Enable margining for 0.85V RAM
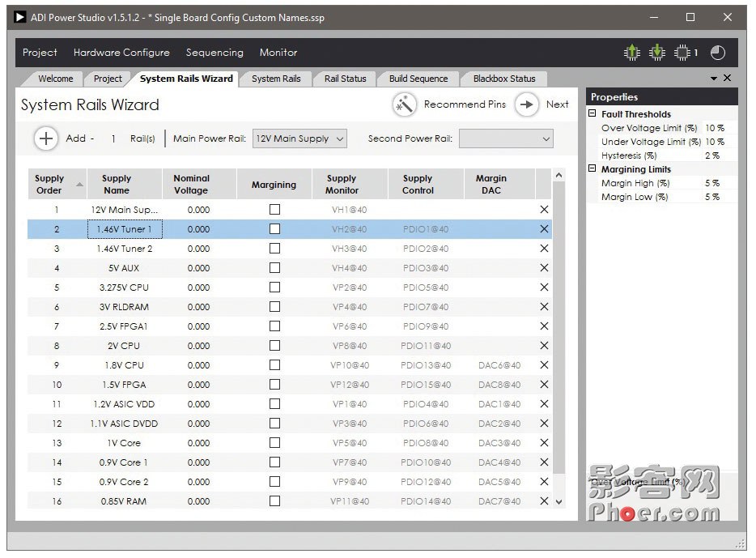 [275, 501]
